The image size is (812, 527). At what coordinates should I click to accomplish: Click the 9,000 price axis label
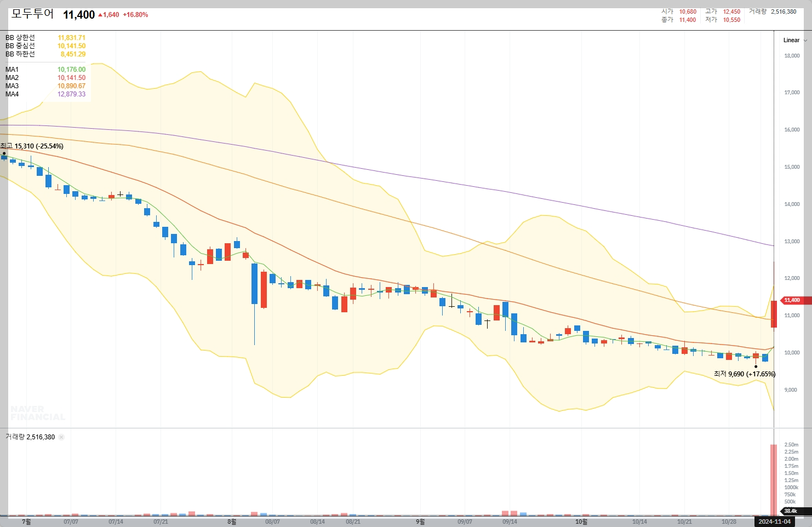pyautogui.click(x=790, y=390)
